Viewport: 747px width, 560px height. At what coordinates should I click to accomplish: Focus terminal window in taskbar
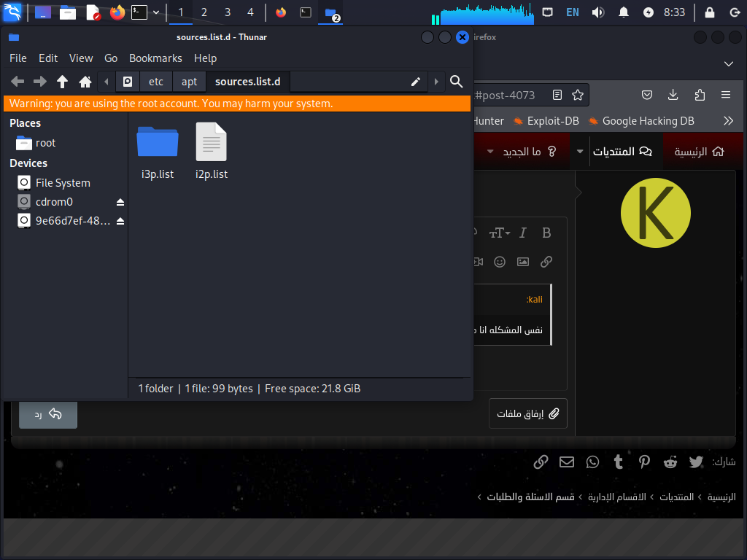pyautogui.click(x=306, y=12)
